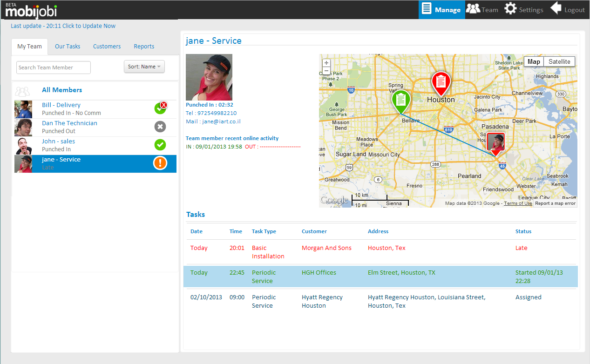The image size is (590, 364).
Task: Switch to the Customers tab
Action: tap(107, 47)
